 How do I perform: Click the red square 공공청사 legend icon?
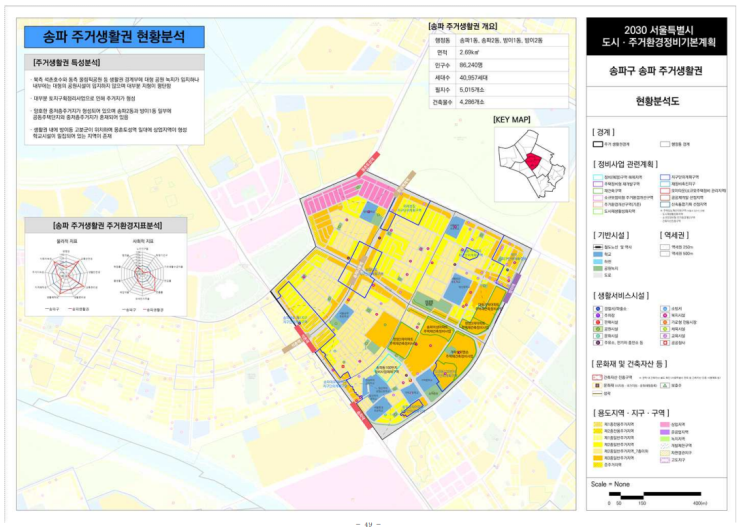[665, 343]
